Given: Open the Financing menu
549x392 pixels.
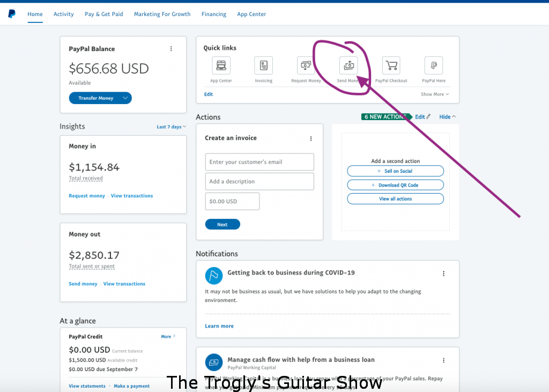Looking at the screenshot, I should (213, 14).
